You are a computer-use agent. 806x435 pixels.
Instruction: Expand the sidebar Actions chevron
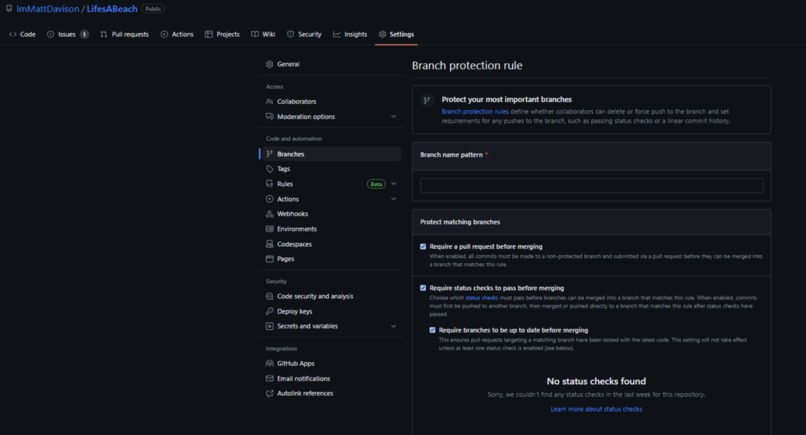click(x=393, y=199)
